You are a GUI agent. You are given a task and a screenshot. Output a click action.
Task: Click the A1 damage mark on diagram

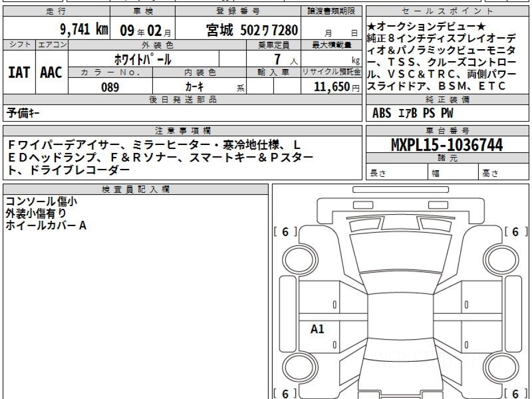tap(317, 329)
